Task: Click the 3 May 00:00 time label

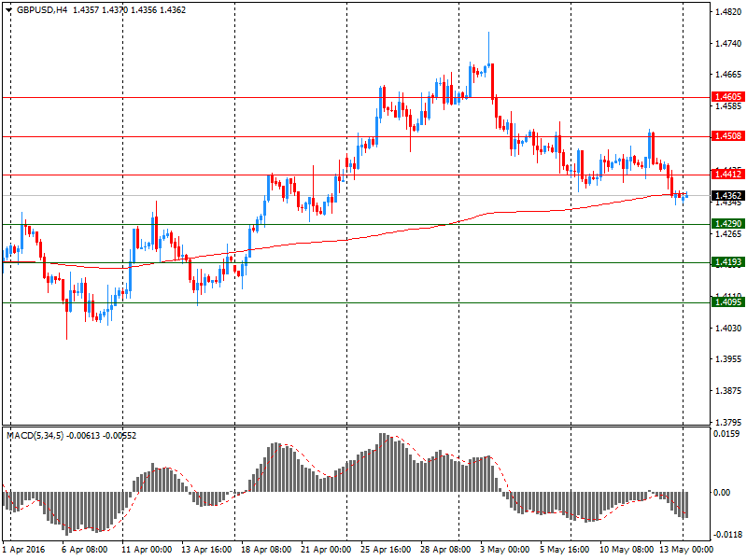Action: 505,550
